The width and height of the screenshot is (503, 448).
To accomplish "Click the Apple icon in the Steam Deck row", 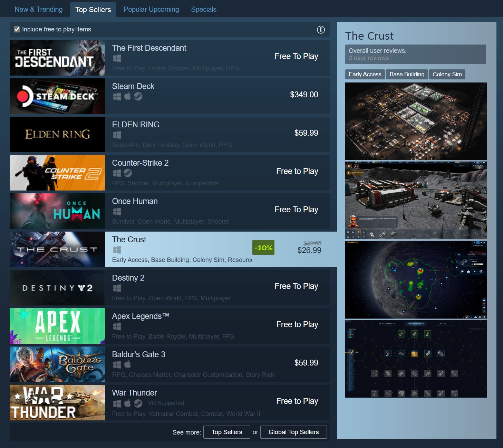I will click(127, 96).
